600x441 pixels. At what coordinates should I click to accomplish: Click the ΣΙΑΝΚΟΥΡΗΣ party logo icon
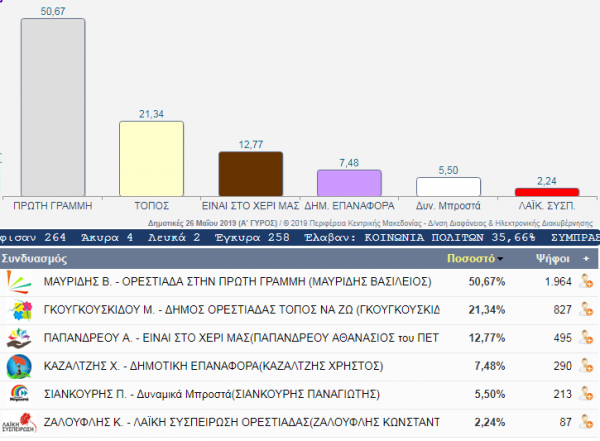18,395
